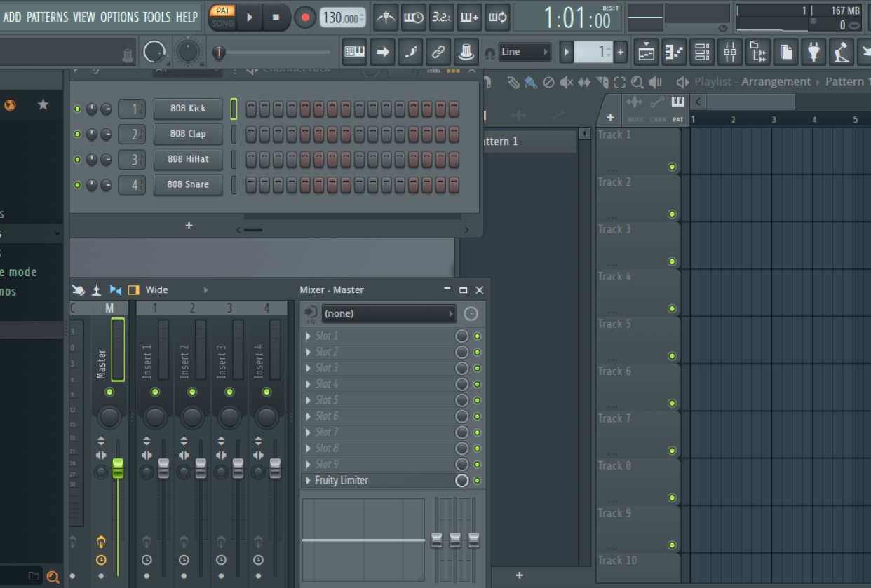The image size is (871, 588).
Task: Open the Mixer view button
Action: [x=729, y=52]
